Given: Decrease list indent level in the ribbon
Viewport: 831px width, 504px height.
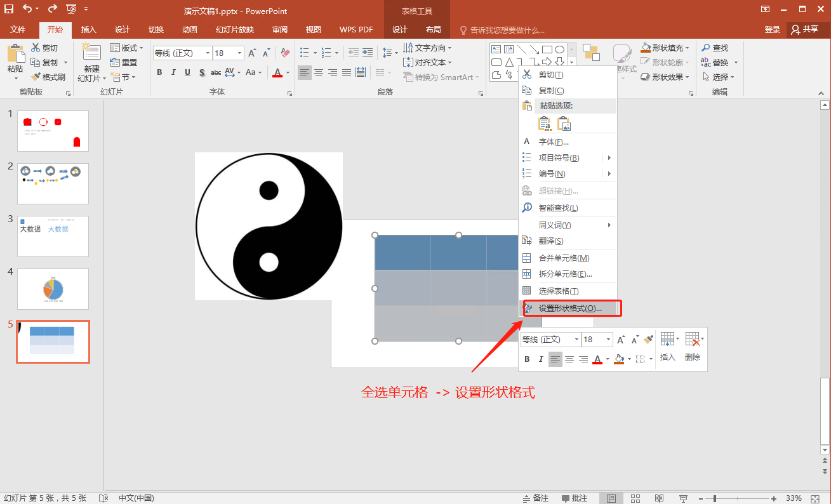Looking at the screenshot, I should (x=354, y=53).
